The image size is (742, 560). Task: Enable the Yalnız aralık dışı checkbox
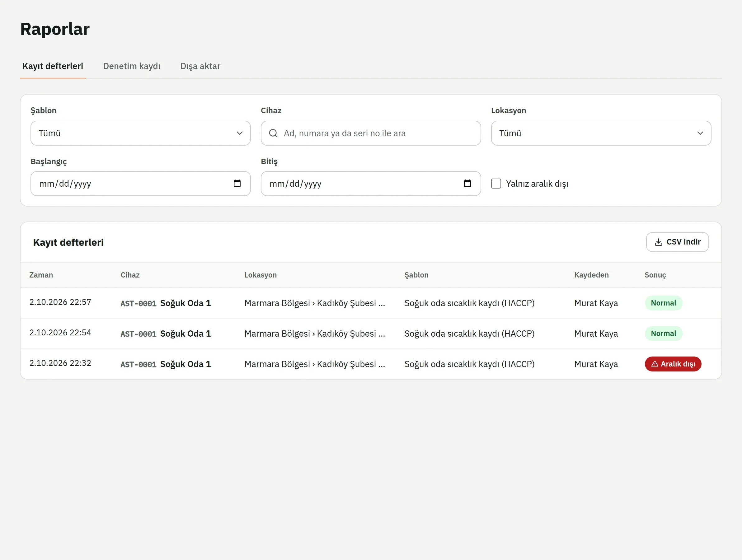[496, 184]
